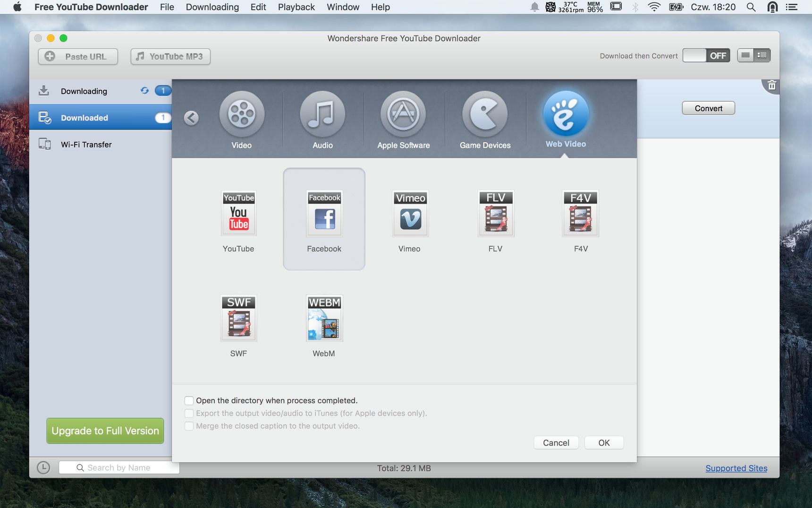Click the Convert button

coord(708,108)
